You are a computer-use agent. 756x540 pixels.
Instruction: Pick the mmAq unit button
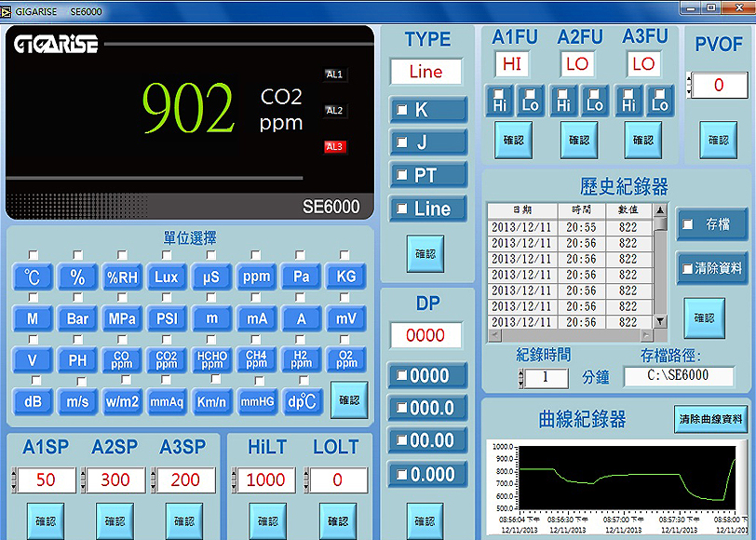click(x=167, y=401)
